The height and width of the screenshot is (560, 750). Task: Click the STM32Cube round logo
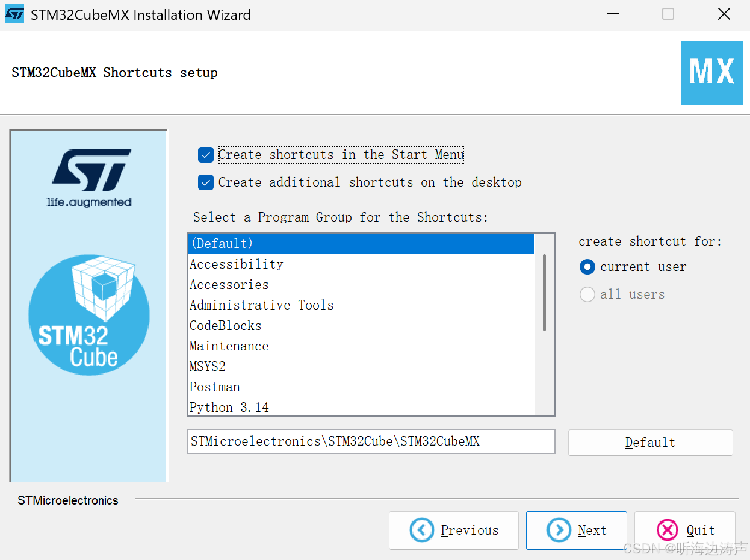(89, 315)
